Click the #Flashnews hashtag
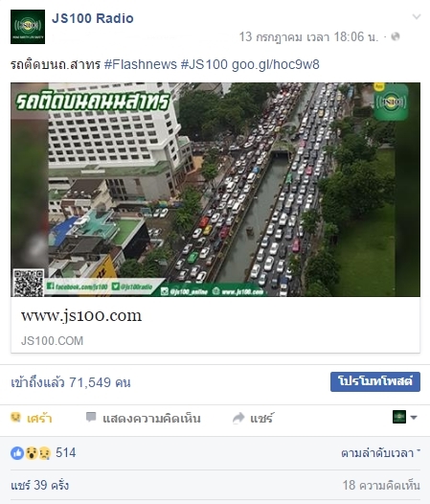This screenshot has width=430, height=504. [x=141, y=64]
